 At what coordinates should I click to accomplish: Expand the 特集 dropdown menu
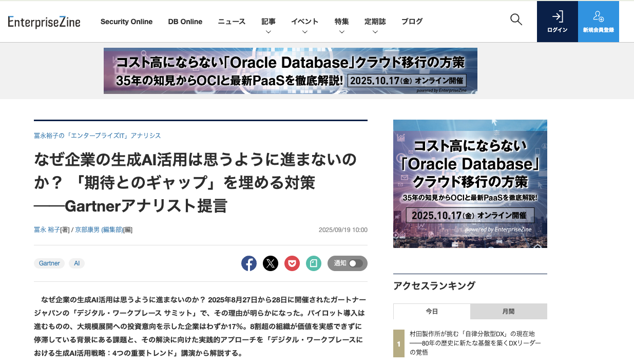coord(341,26)
